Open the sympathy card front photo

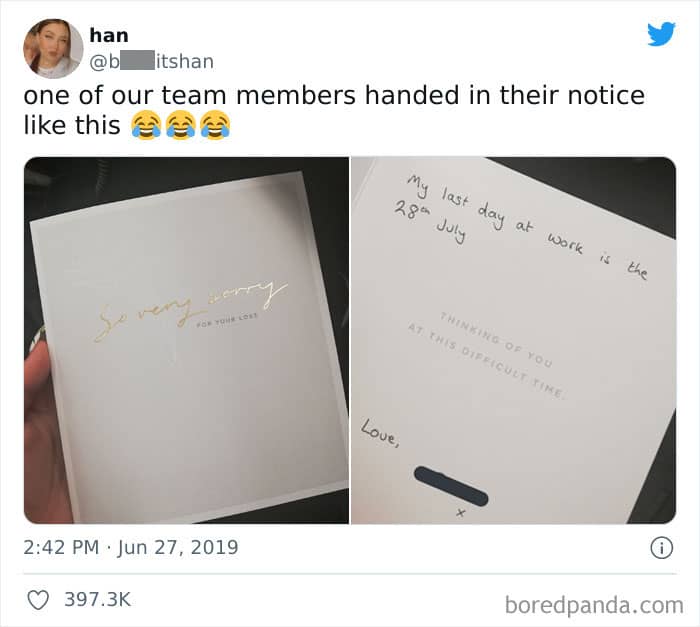(187, 340)
